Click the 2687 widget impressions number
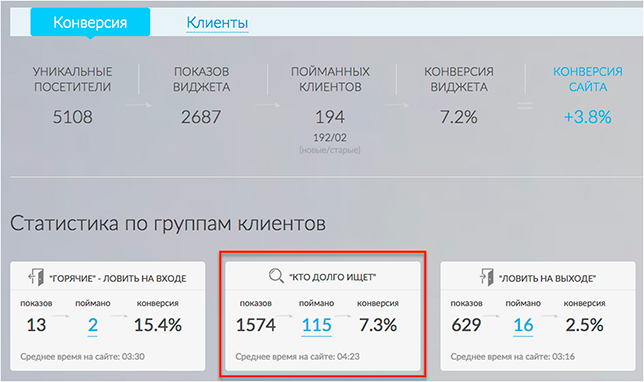Screen dimensions: 644x382 (201, 117)
